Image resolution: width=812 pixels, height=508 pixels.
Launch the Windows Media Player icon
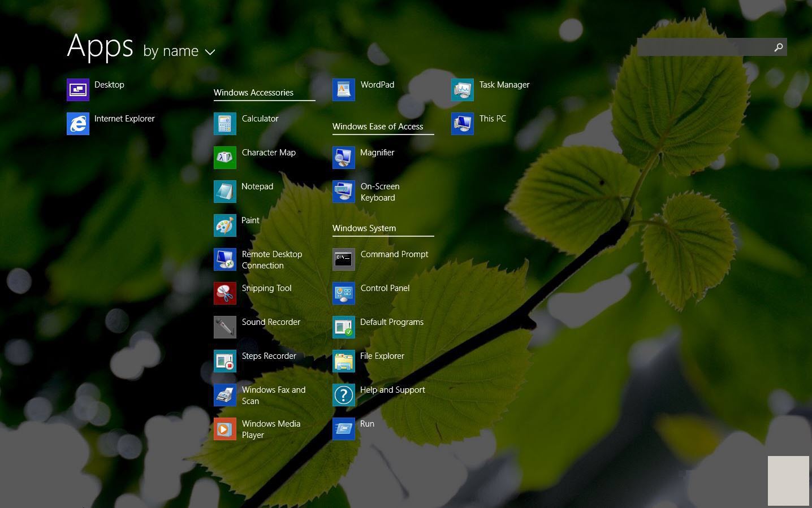click(x=225, y=429)
